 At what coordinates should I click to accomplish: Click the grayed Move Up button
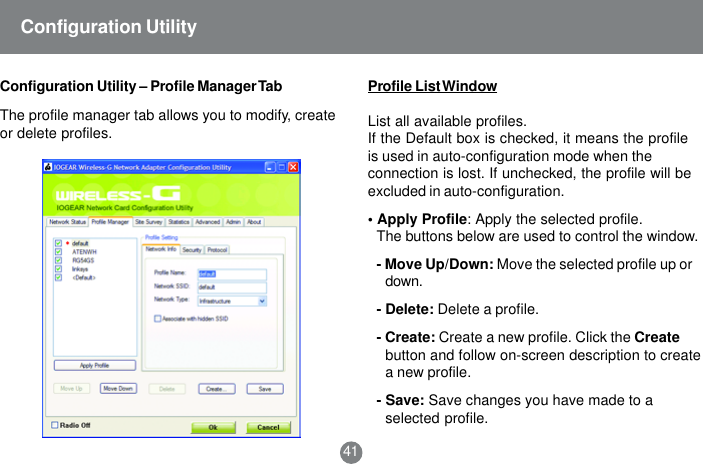(71, 389)
